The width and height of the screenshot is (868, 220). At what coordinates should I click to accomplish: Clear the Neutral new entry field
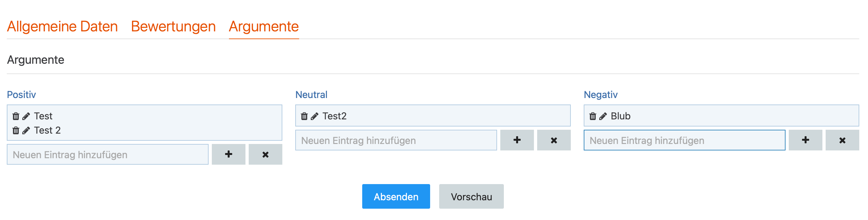click(x=554, y=140)
